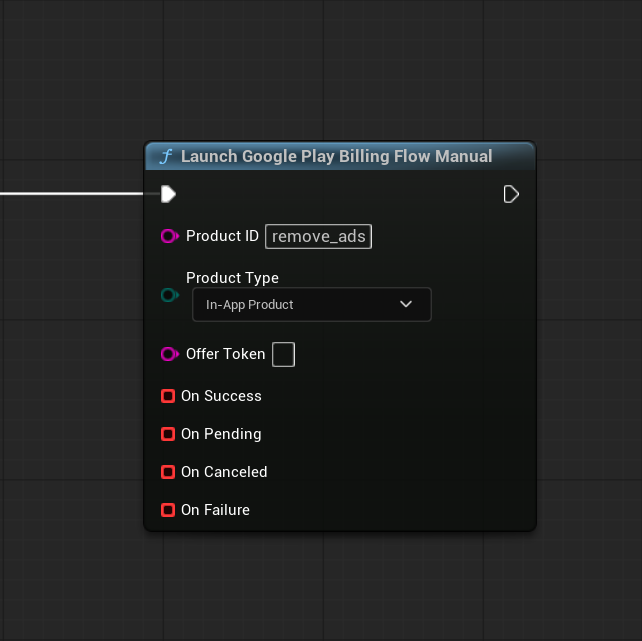Click the On Failure label

[x=215, y=510]
